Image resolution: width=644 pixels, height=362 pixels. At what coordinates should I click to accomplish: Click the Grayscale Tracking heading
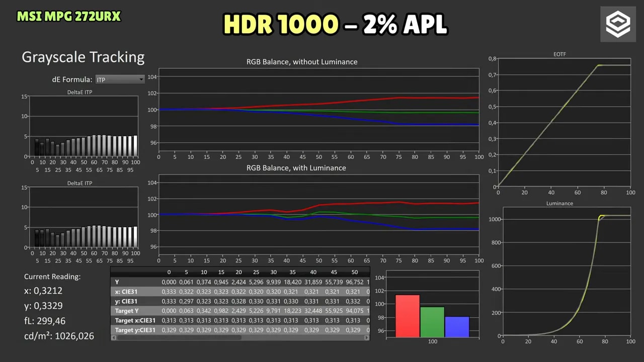coord(83,57)
